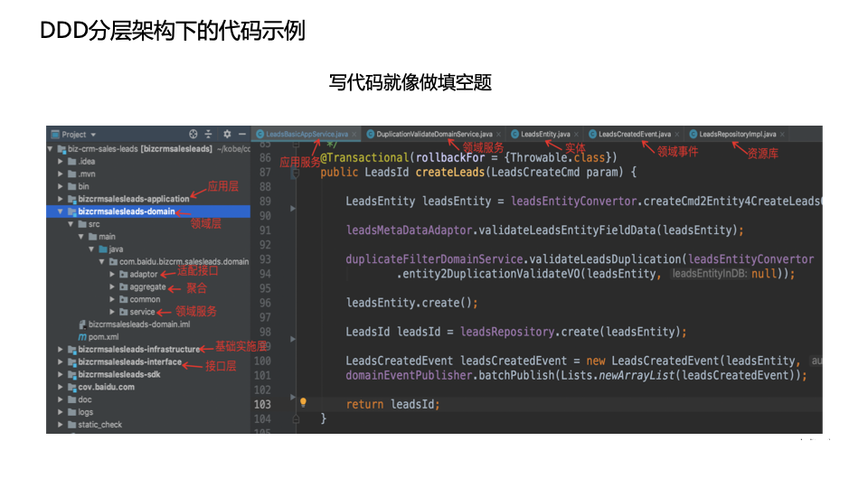This screenshot has width=868, height=488.
Task: Click line number 103 in gutter
Action: (x=262, y=404)
